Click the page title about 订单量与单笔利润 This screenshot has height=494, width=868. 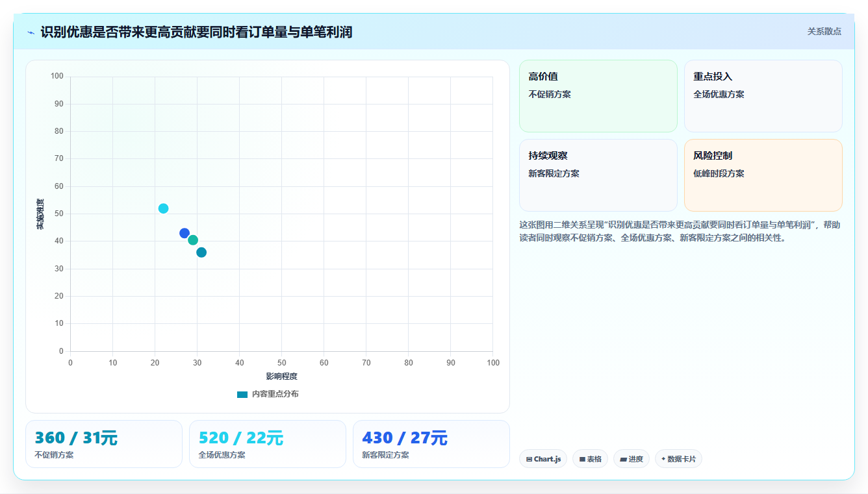(196, 32)
